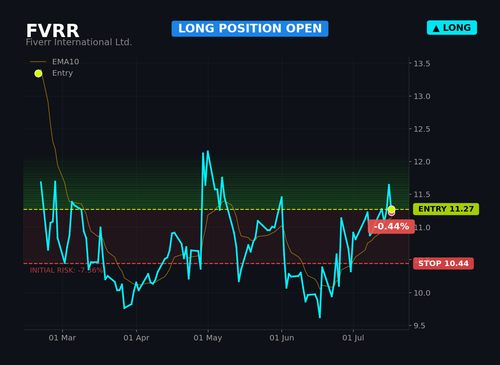The image size is (500, 365).
Task: Click the LONG direction badge
Action: coord(452,28)
